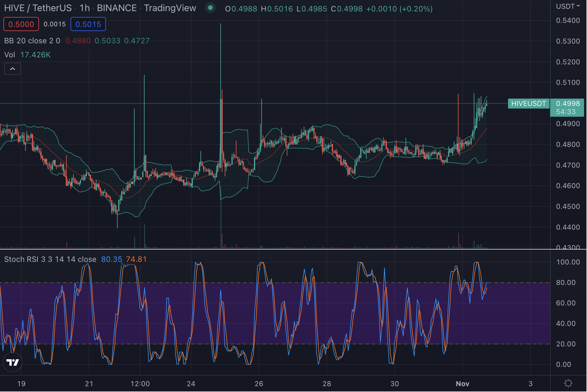Click the blue 0.5015 buy button
The image size is (587, 392).
[88, 24]
